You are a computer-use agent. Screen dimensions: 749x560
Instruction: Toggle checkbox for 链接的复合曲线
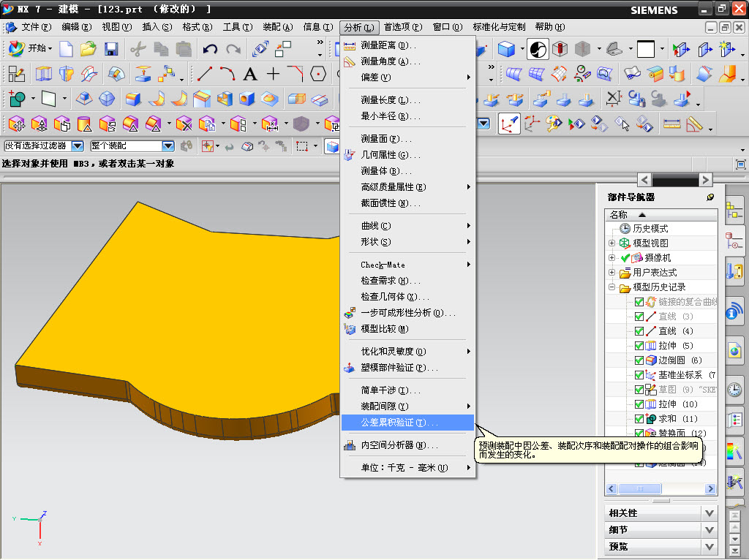[x=639, y=302]
